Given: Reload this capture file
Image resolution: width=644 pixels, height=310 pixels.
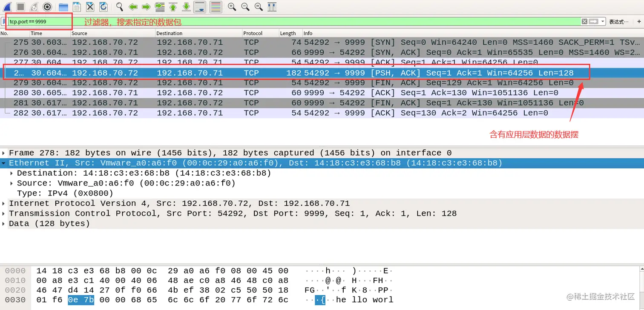Looking at the screenshot, I should click(103, 7).
